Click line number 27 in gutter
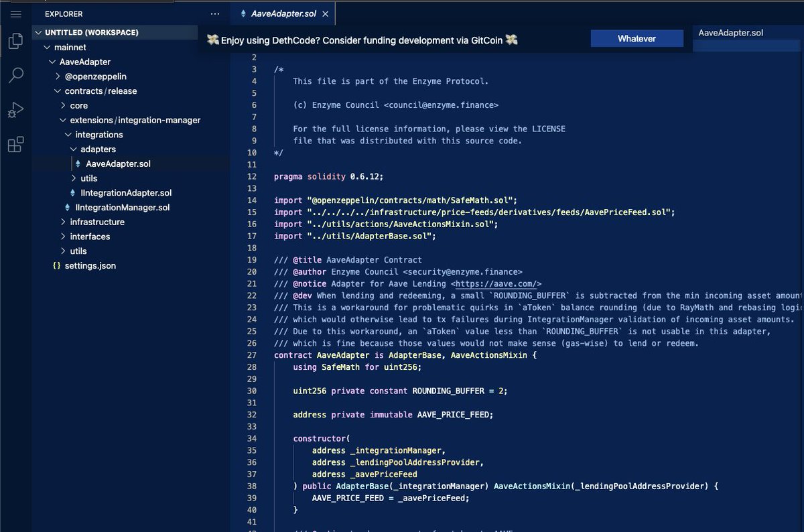Viewport: 804px width, 532px height. [252, 354]
